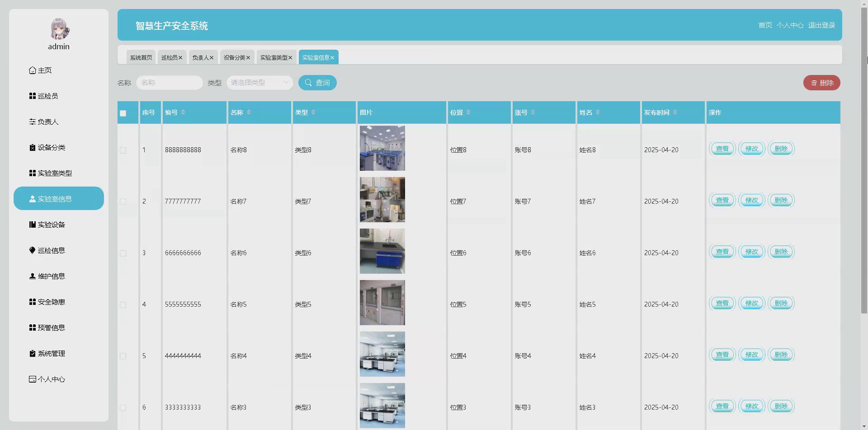The height and width of the screenshot is (430, 868).
Task: Open 安全隐患 sidebar menu item
Action: (x=59, y=302)
